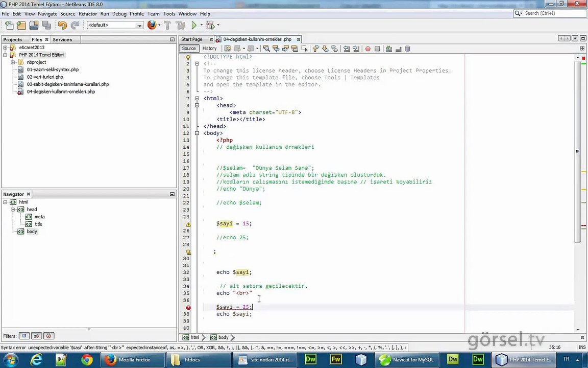Switch to the Start Page tab
The image size is (588, 368).
point(192,39)
